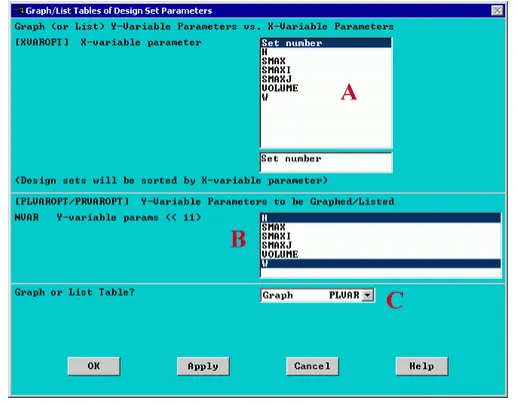Select SMAXJ in the Y-variable params list
The width and height of the screenshot is (517, 404).
click(380, 245)
